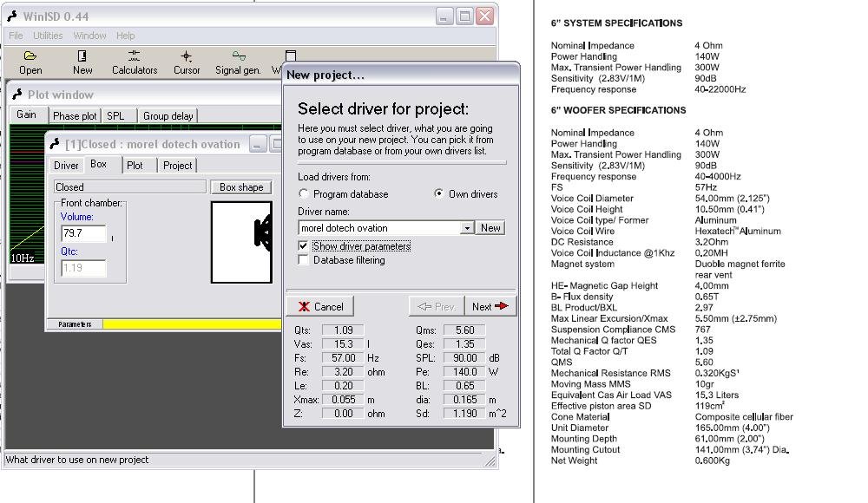Click the red arrow icon on Next

click(x=502, y=306)
